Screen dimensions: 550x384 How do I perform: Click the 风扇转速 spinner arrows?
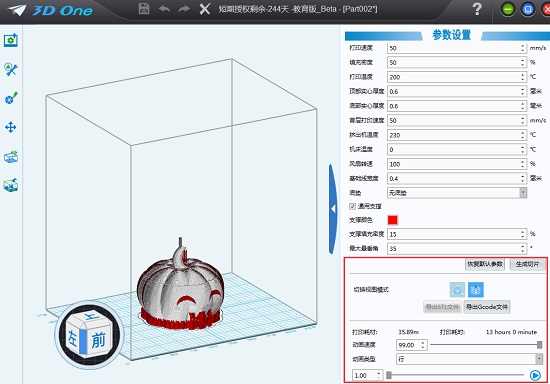[523, 164]
